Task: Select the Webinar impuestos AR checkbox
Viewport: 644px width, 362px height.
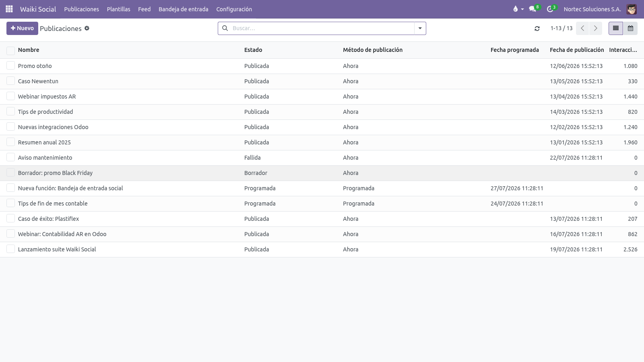Action: tap(10, 96)
